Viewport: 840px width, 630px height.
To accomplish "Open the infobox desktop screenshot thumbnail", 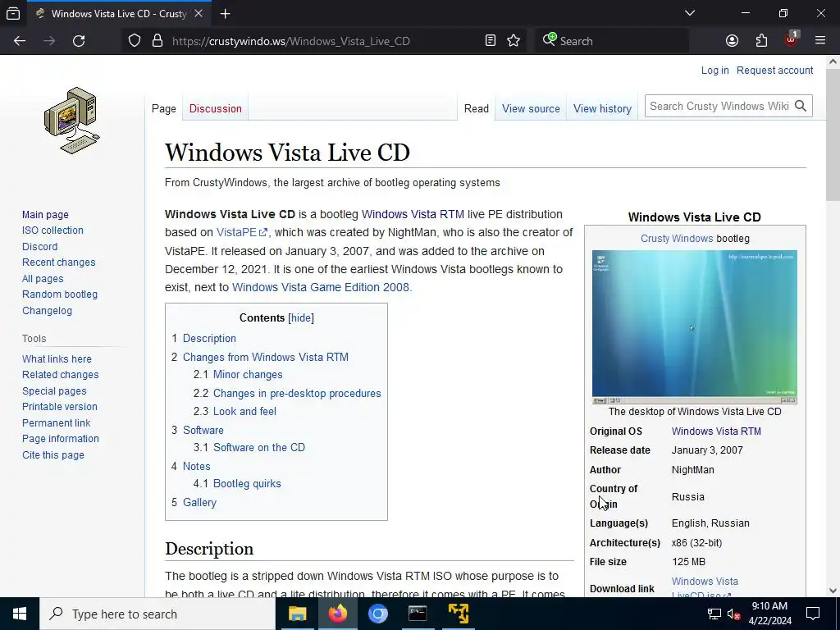I will (x=694, y=326).
